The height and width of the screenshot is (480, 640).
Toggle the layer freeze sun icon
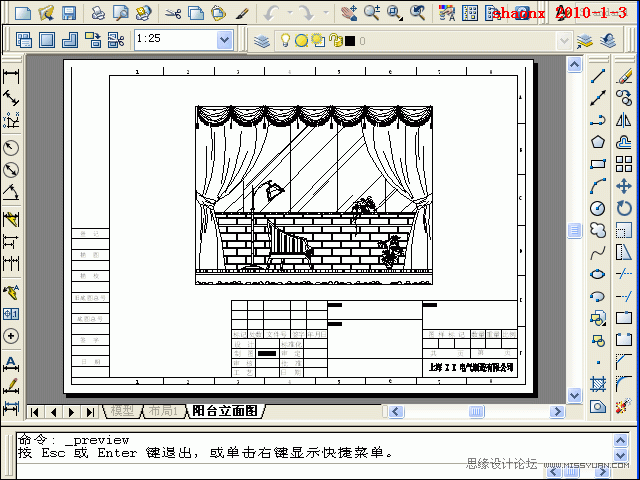click(x=302, y=41)
